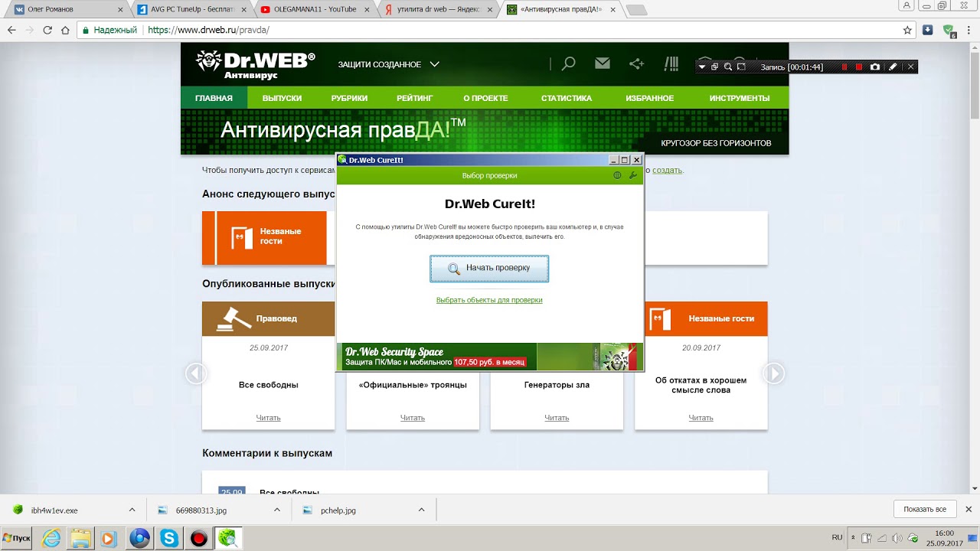The width and height of the screenshot is (980, 551).
Task: Open the Пуск start button
Action: pyautogui.click(x=16, y=538)
